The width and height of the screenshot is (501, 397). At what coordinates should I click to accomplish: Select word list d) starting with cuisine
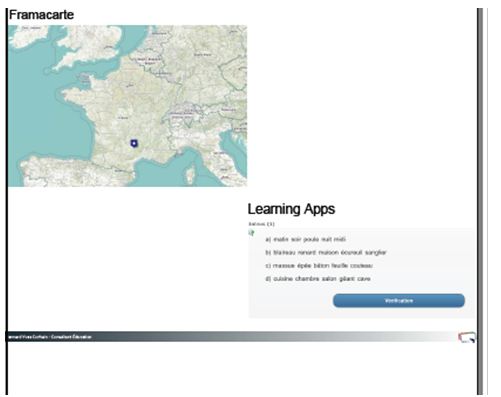click(318, 279)
